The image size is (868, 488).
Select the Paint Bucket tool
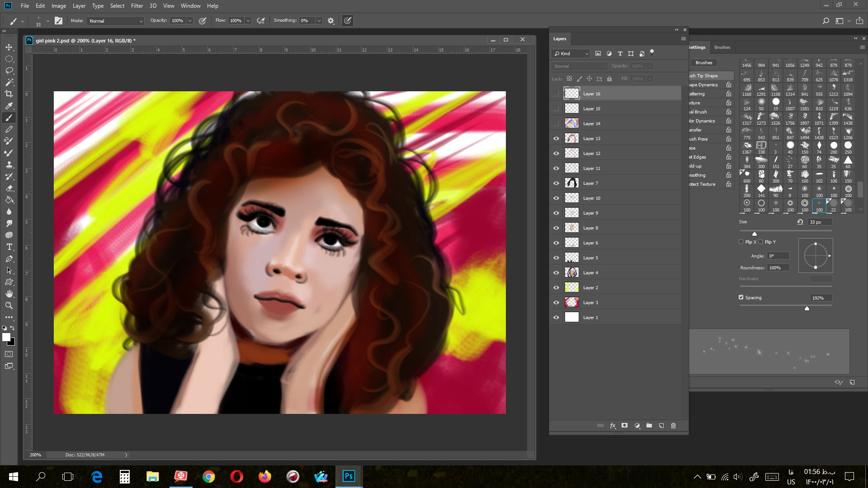click(9, 200)
